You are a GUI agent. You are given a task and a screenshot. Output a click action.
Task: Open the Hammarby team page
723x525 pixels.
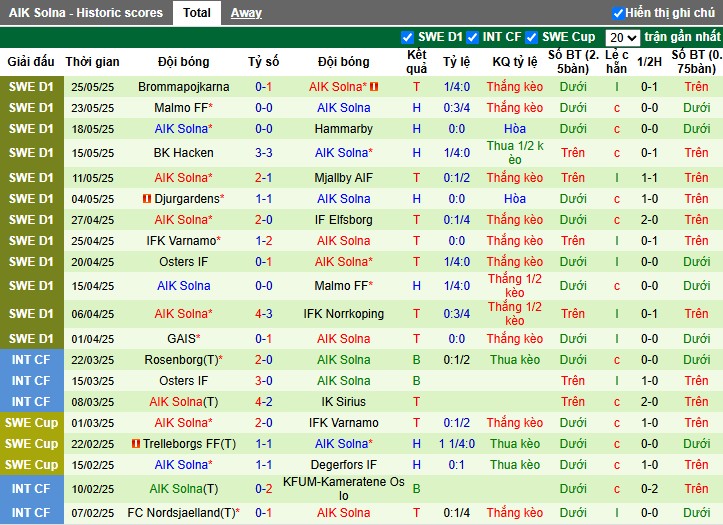343,129
